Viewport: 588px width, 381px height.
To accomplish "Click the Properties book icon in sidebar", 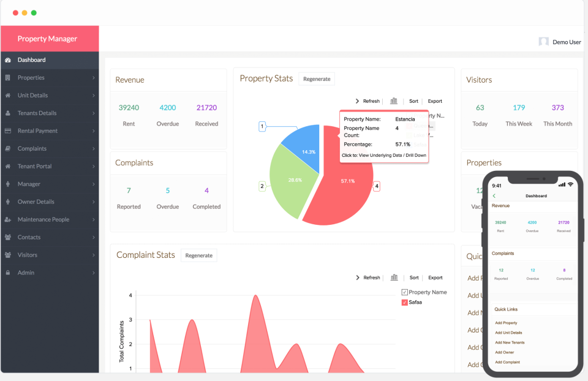I will [9, 77].
